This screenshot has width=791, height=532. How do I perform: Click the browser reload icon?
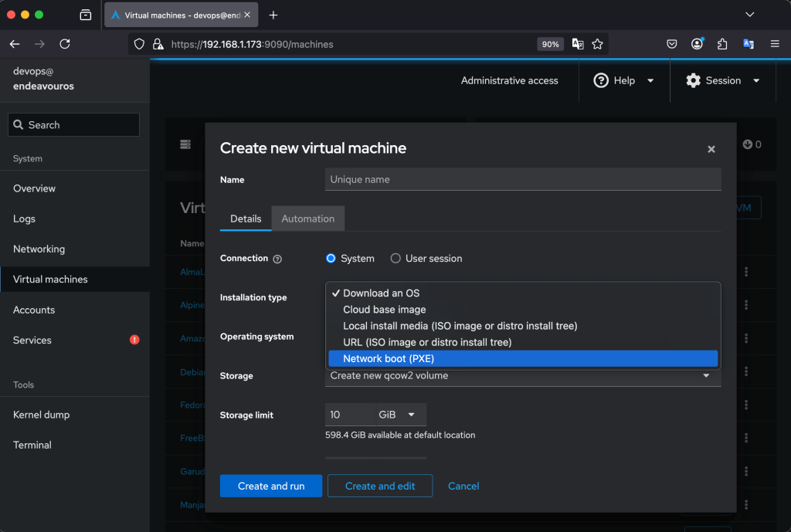[65, 44]
